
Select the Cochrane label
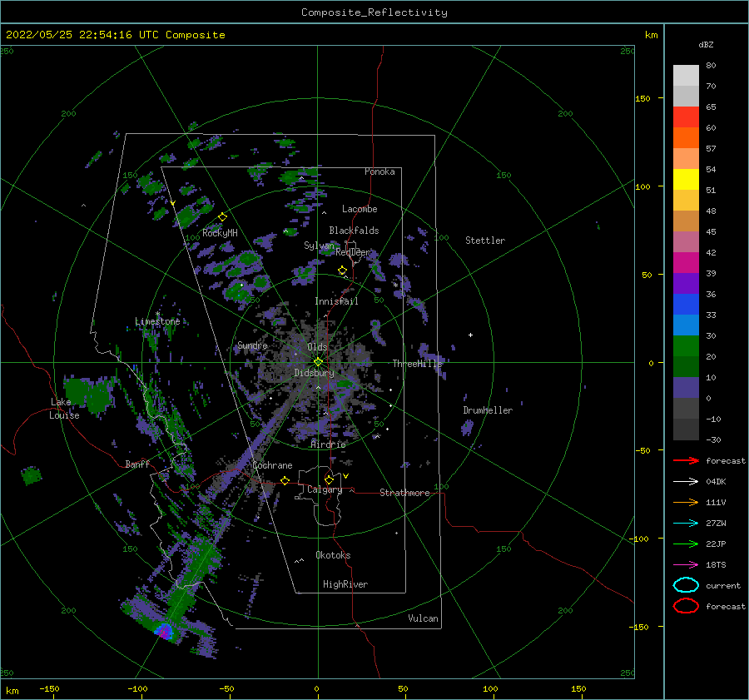pos(272,465)
